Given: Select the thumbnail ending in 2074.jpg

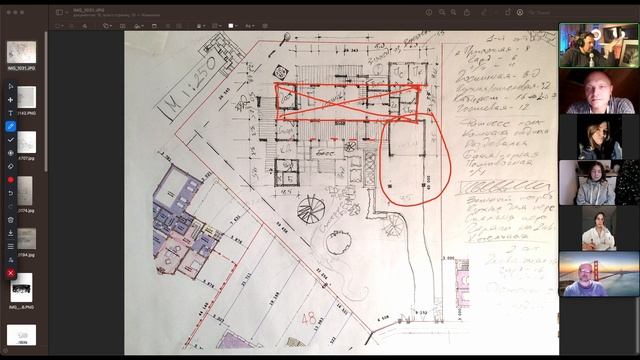Looking at the screenshot, I should tap(25, 191).
